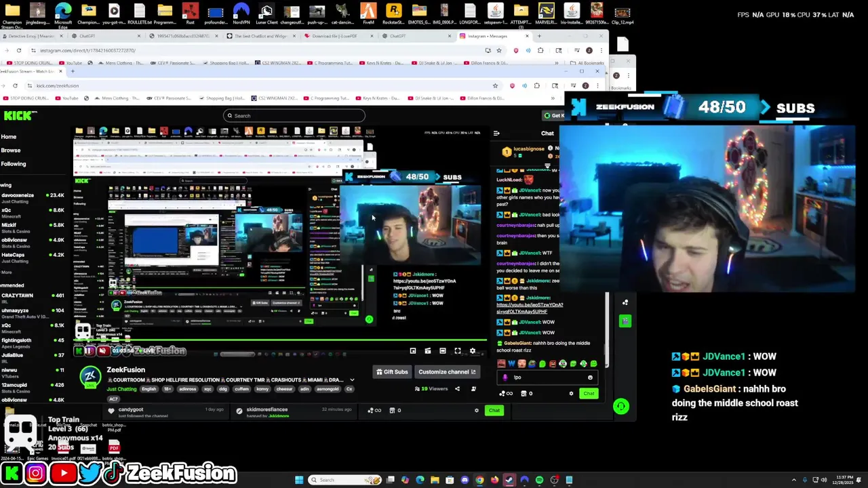Screen dimensions: 868x488
Task: Click the Windows taskbar Search box
Action: click(x=345, y=480)
